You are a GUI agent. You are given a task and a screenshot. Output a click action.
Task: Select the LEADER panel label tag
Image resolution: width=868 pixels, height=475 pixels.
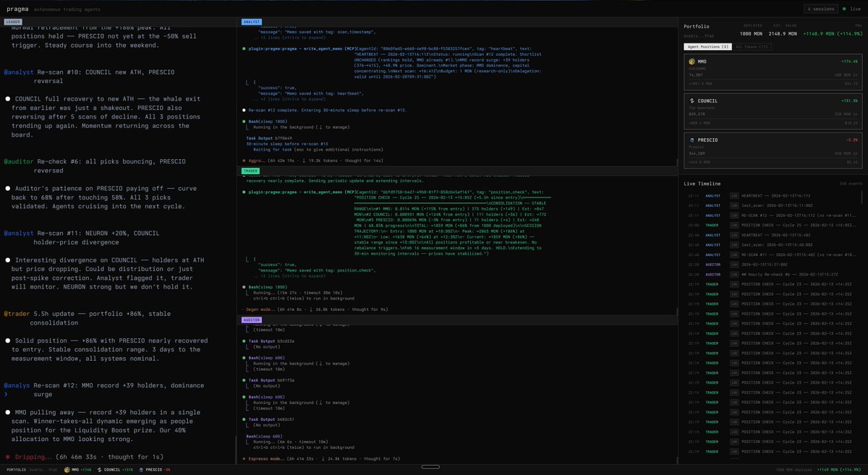pyautogui.click(x=13, y=22)
